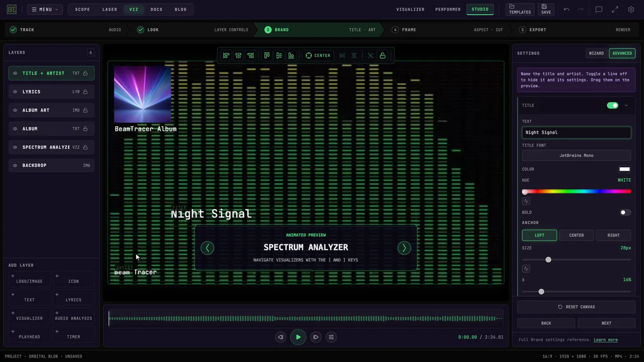
Task: Undo the last action
Action: coord(567,10)
